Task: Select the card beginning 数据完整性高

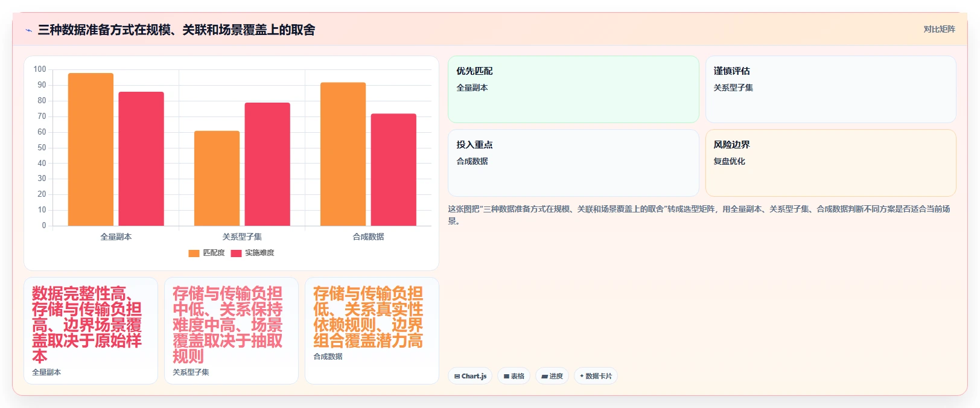Action: pyautogui.click(x=91, y=331)
